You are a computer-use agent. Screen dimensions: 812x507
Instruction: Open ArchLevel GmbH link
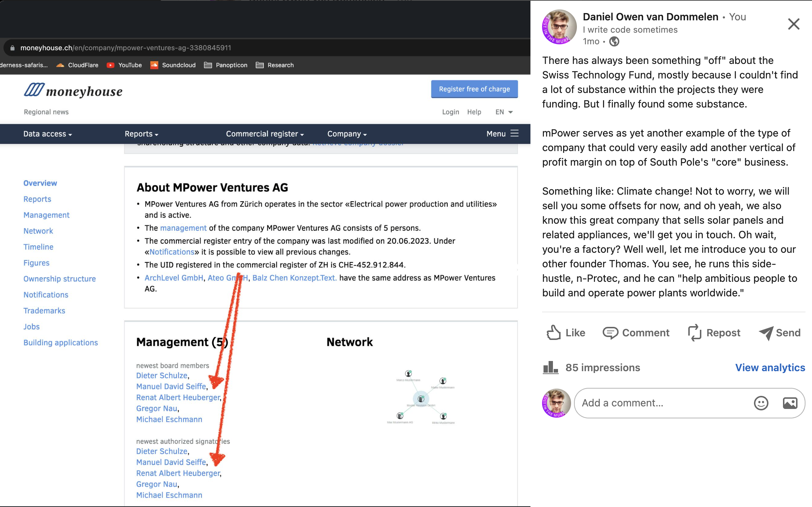[x=174, y=278]
